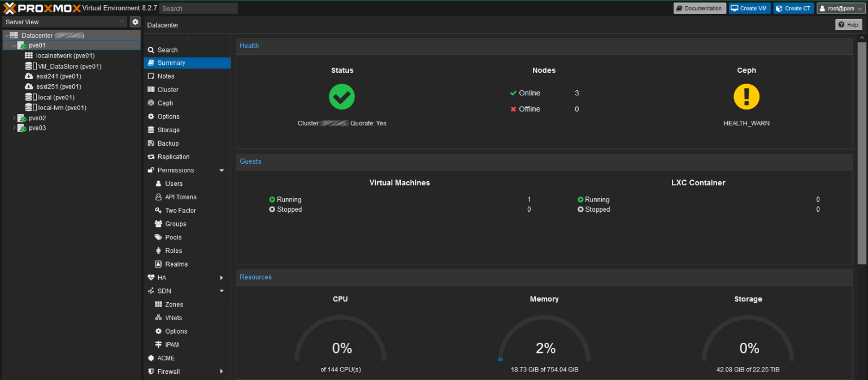Image resolution: width=868 pixels, height=380 pixels.
Task: Click inside the search field
Action: click(x=198, y=8)
